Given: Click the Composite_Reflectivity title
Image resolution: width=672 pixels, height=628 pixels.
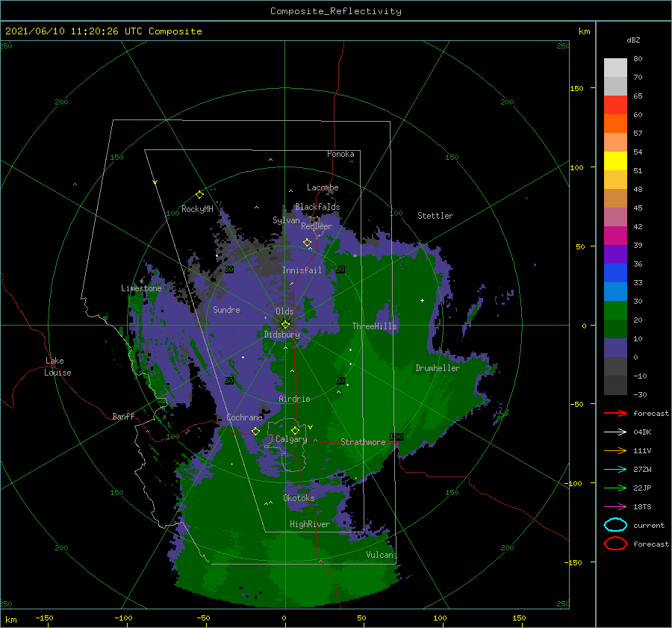Looking at the screenshot, I should (336, 11).
